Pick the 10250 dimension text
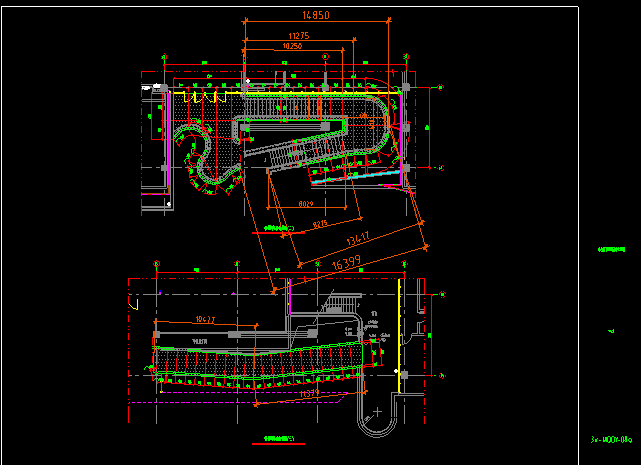 coord(291,46)
